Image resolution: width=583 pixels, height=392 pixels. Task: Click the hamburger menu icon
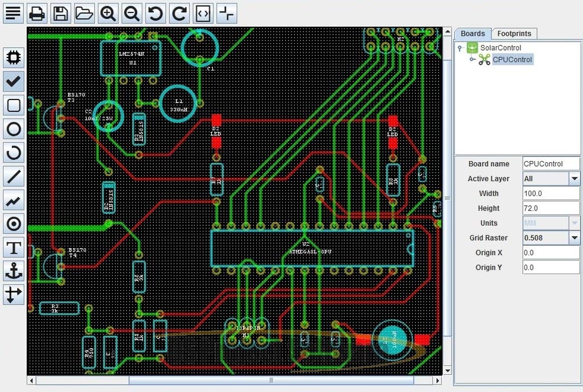(13, 13)
